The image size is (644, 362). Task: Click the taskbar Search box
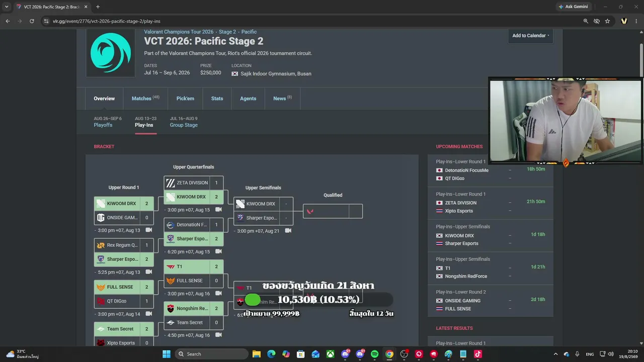coord(211,354)
